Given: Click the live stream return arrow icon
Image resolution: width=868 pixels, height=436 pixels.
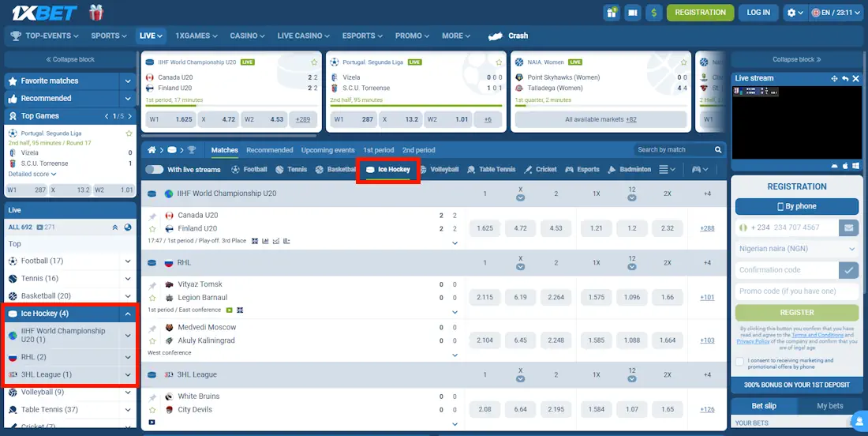Looking at the screenshot, I should point(845,79).
